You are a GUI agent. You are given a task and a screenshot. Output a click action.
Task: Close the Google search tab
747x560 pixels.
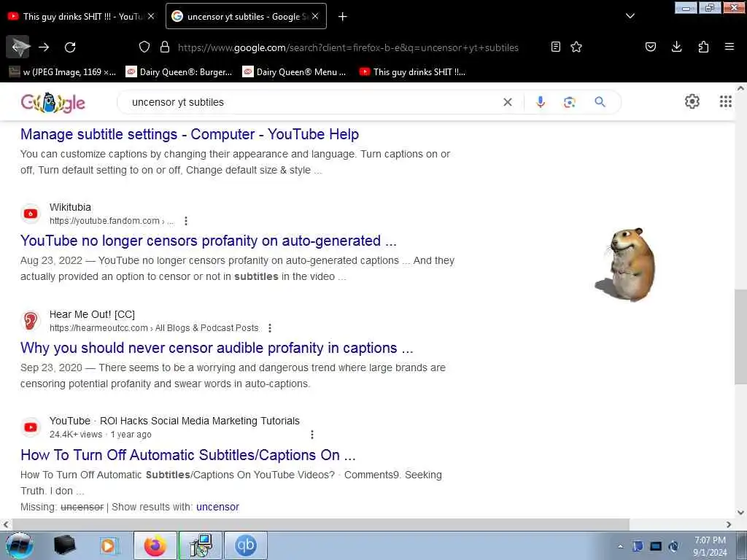pyautogui.click(x=315, y=16)
